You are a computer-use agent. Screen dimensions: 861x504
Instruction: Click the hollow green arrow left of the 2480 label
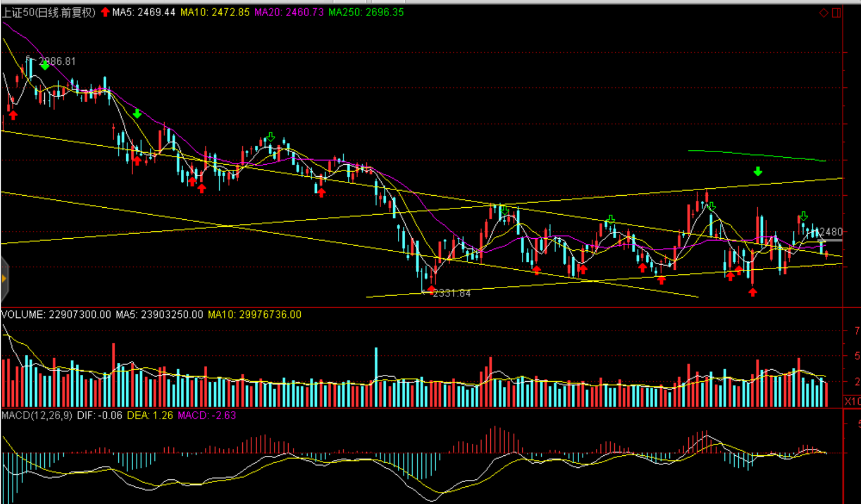[803, 216]
